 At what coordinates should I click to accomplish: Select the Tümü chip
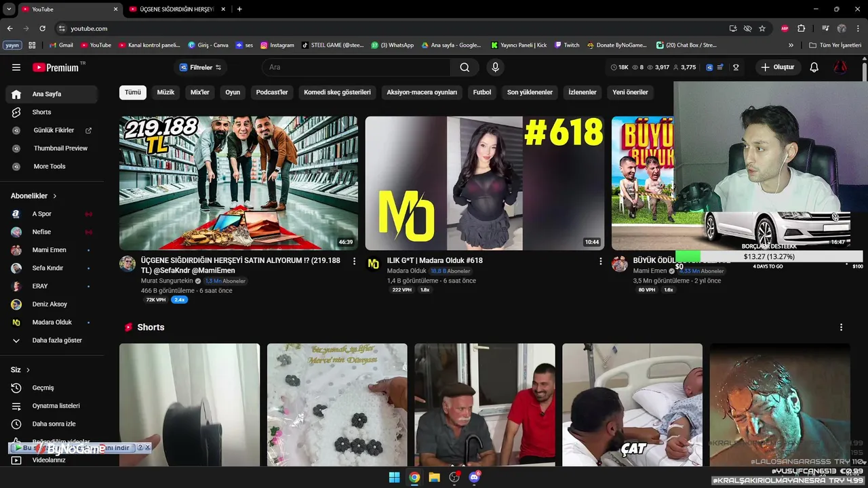point(133,92)
